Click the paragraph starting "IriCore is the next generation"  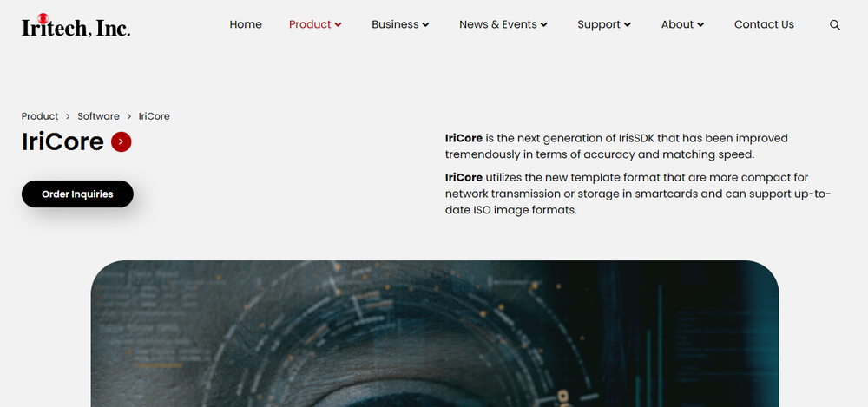pyautogui.click(x=616, y=146)
